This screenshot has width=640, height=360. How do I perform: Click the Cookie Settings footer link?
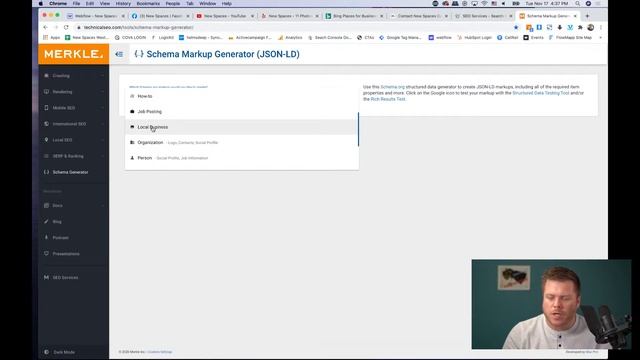(160, 352)
